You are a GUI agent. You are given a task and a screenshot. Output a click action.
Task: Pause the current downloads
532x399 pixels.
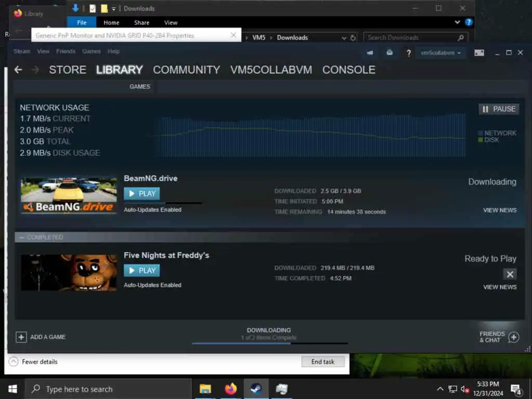click(499, 109)
